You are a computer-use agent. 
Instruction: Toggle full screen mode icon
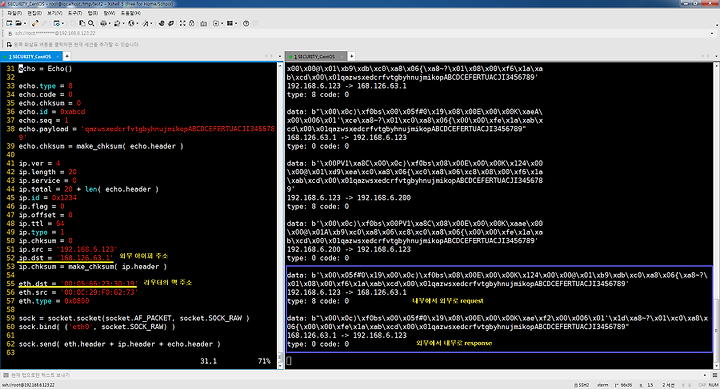(182, 23)
